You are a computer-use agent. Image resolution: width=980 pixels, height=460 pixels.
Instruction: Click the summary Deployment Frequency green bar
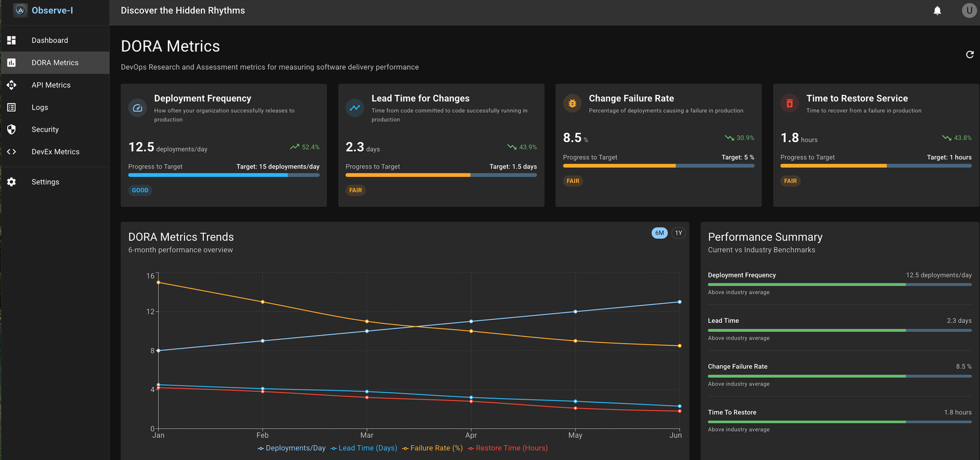[x=840, y=285]
